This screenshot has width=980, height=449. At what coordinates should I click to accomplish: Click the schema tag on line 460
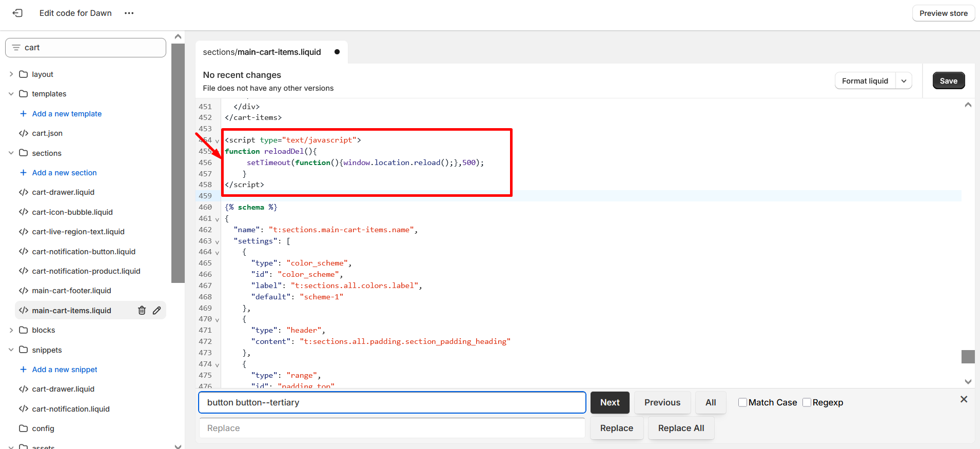pyautogui.click(x=251, y=207)
